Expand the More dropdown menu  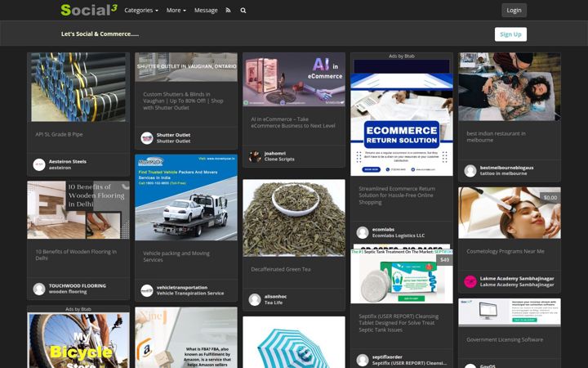click(x=176, y=10)
